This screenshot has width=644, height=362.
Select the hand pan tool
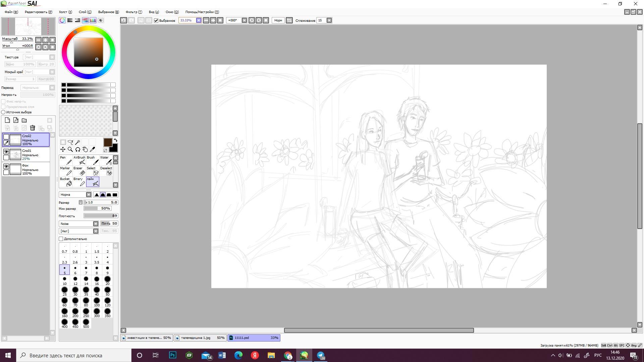coord(85,149)
